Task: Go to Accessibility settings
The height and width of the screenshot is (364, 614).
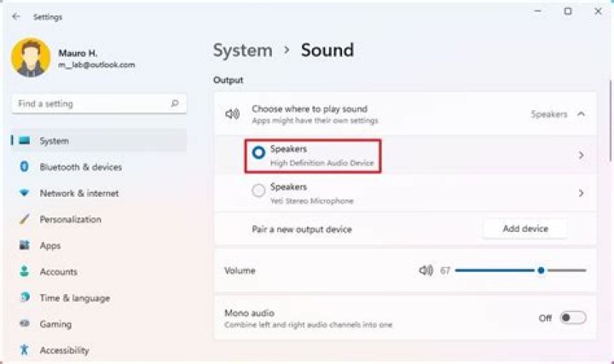Action: tap(64, 350)
